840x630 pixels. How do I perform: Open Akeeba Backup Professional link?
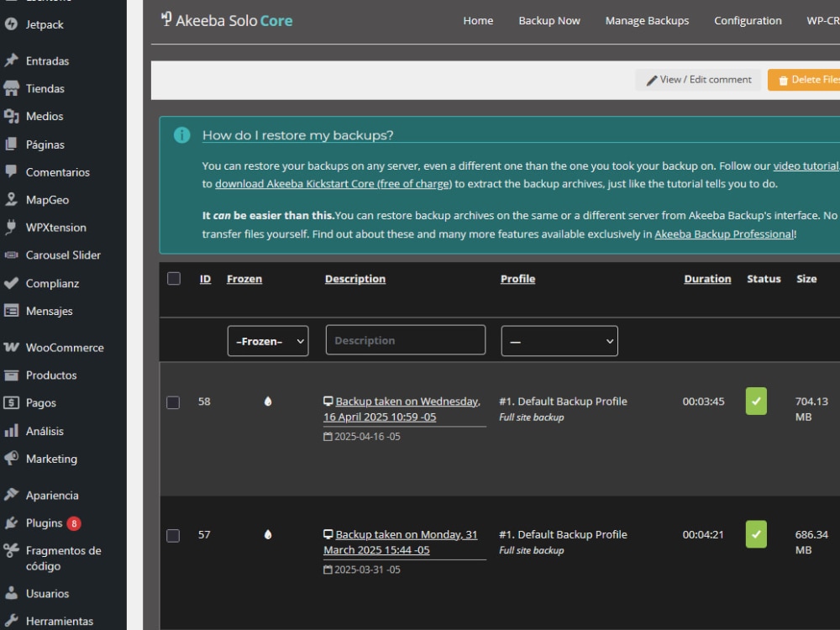click(724, 234)
